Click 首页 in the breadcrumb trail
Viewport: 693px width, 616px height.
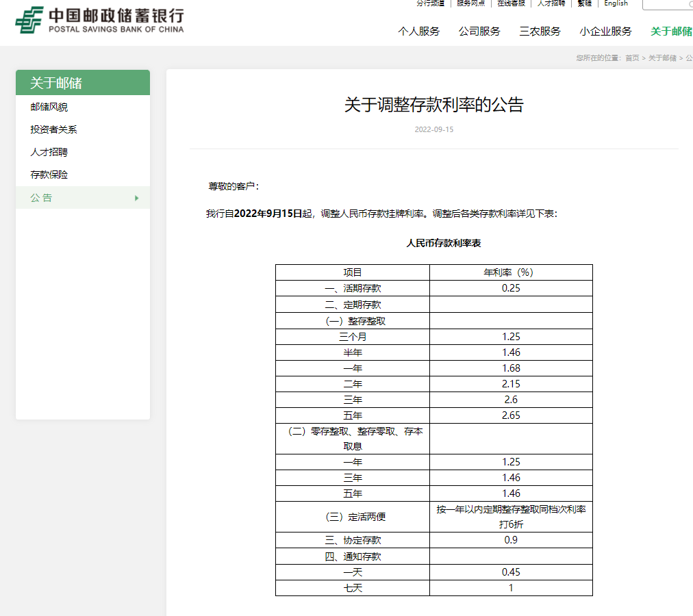631,58
